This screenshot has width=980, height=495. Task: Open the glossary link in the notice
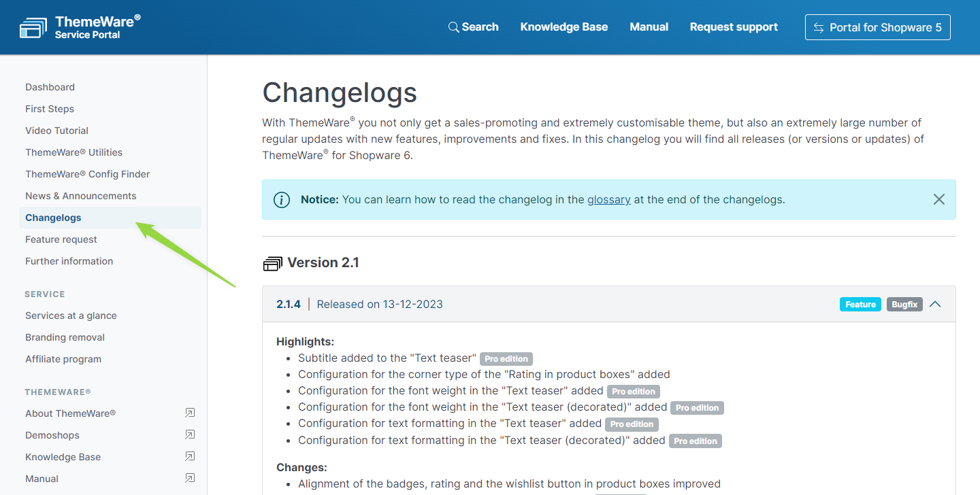pyautogui.click(x=609, y=200)
